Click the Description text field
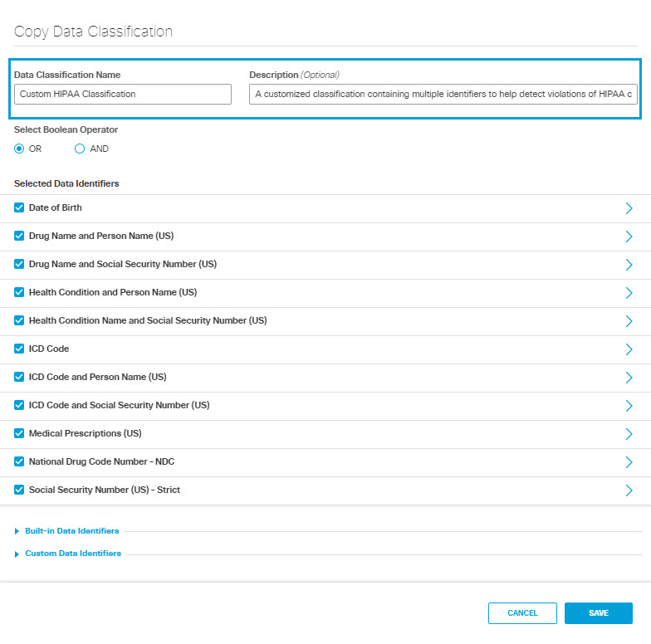The height and width of the screenshot is (644, 651). tap(443, 95)
